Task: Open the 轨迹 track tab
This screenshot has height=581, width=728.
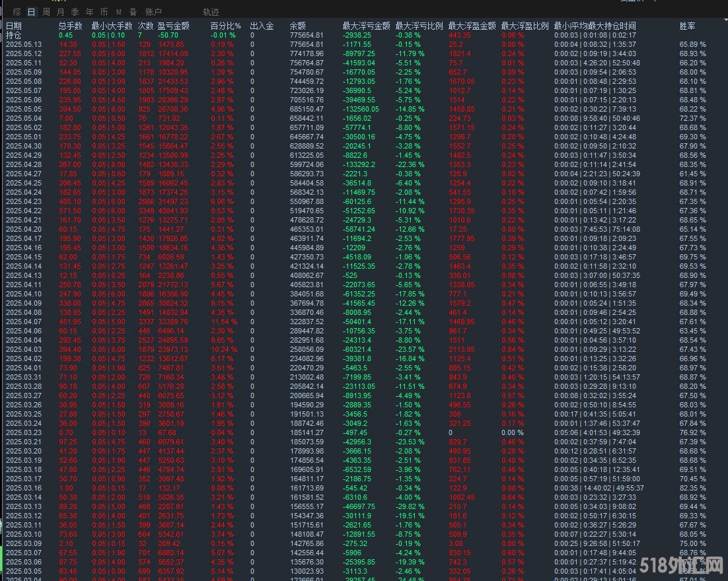Action: point(211,12)
